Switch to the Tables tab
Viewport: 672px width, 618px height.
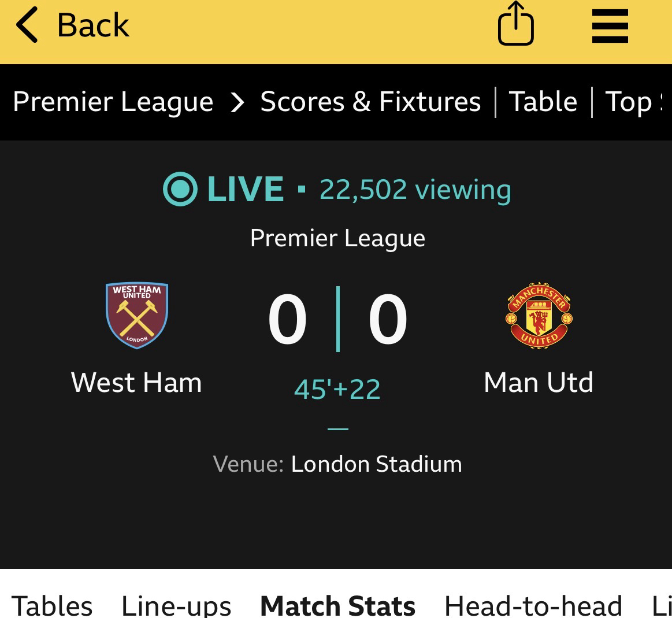click(52, 605)
